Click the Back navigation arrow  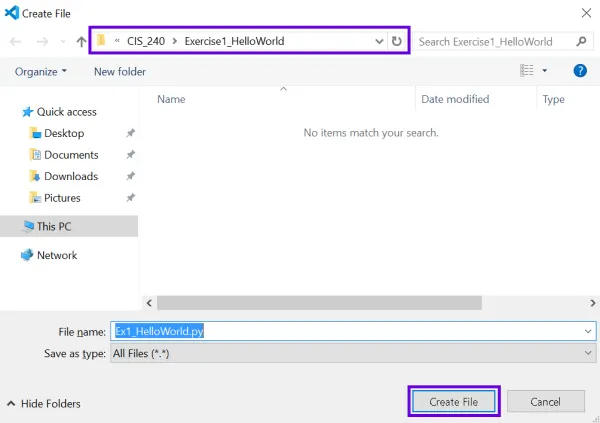click(x=15, y=41)
